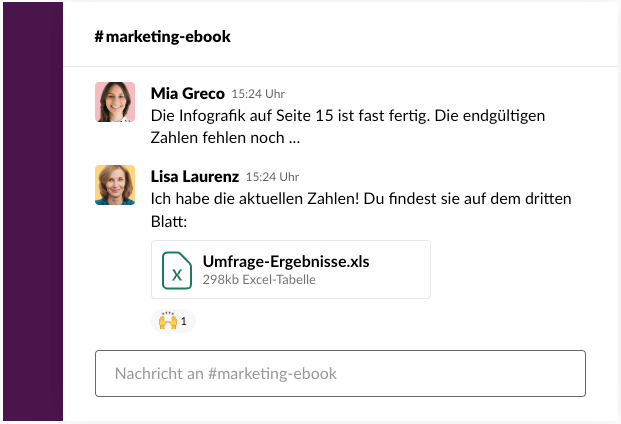Image resolution: width=621 pixels, height=424 pixels.
Task: Open Mia Greco's profile picture
Action: [x=115, y=102]
